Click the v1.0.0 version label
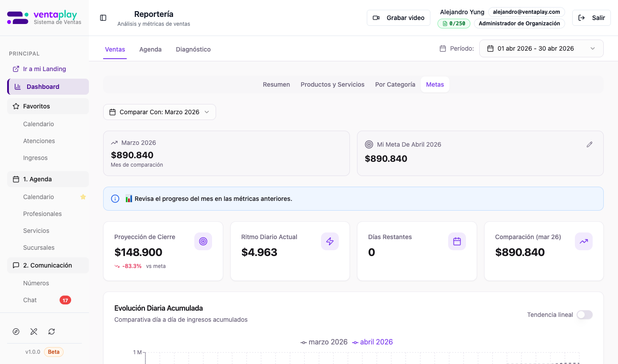 coord(33,352)
